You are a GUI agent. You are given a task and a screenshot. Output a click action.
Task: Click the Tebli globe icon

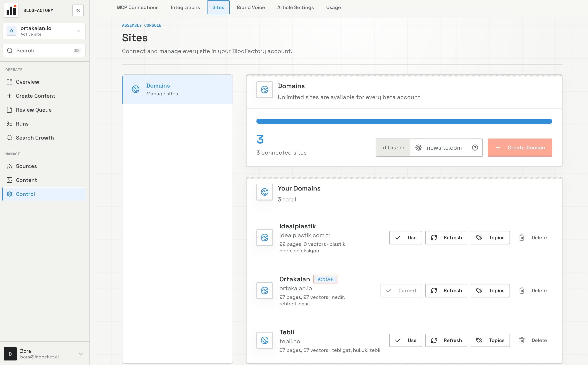264,340
